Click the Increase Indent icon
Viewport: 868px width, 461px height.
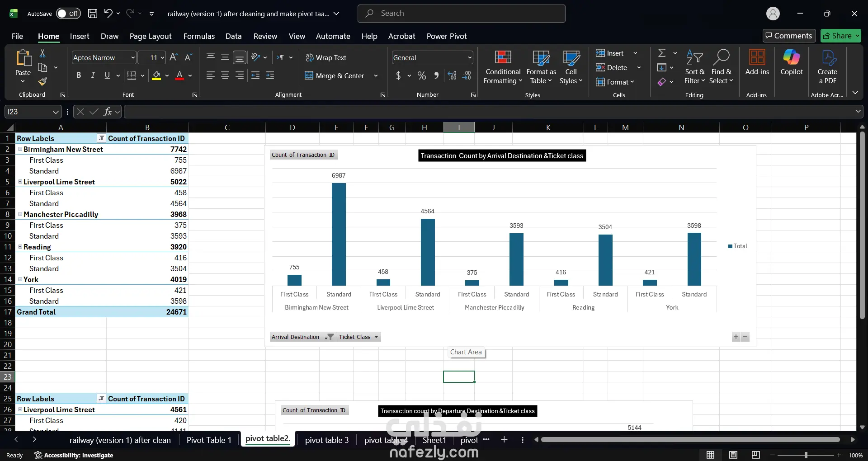pos(270,75)
